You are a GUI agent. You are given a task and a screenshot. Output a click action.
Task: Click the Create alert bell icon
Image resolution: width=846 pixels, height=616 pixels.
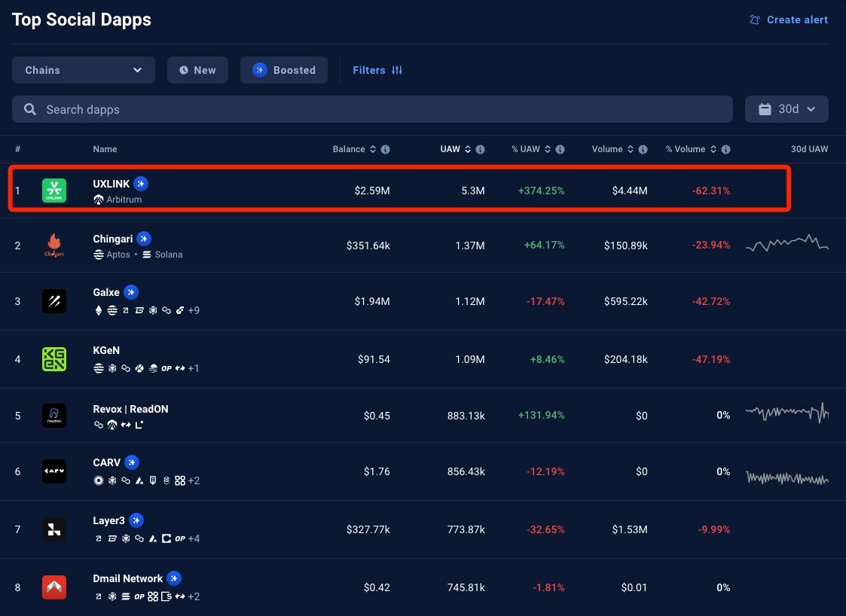[755, 20]
